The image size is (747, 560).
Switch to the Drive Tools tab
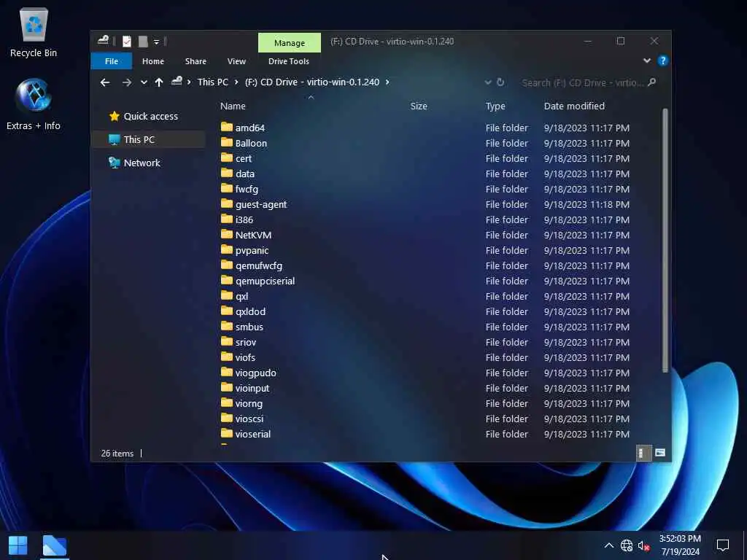pos(289,61)
